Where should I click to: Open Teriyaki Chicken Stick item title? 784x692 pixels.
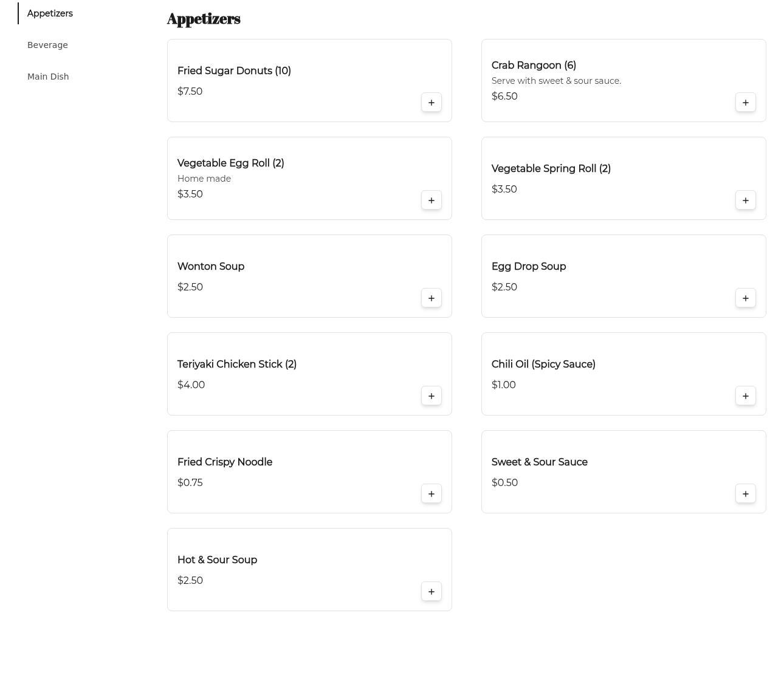(x=236, y=364)
